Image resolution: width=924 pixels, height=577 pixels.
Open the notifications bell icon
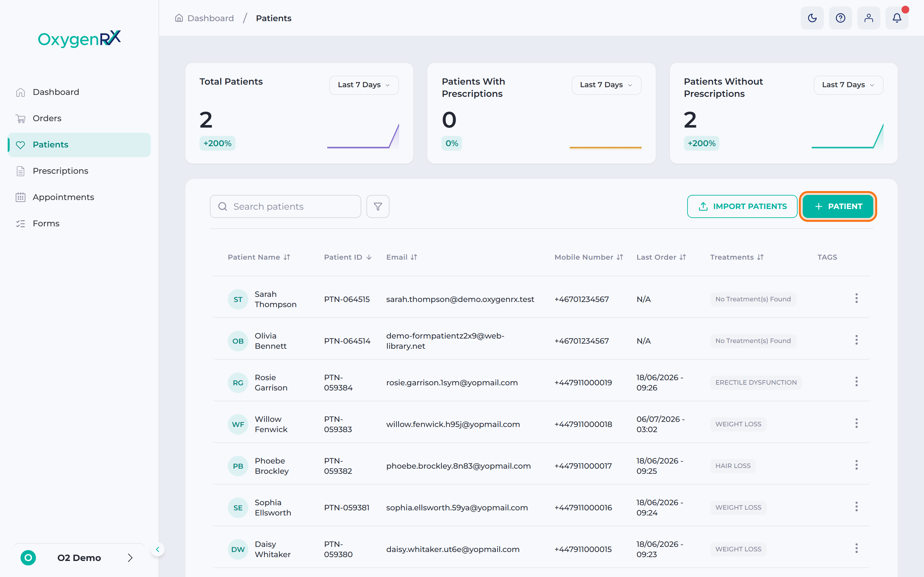(x=897, y=18)
